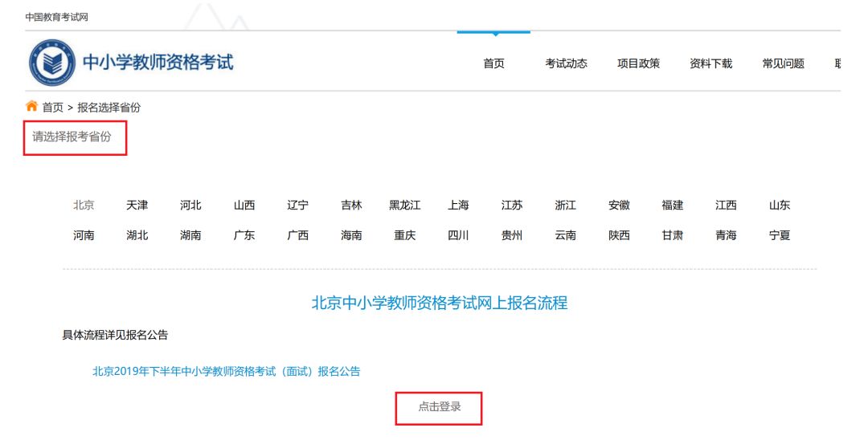The image size is (868, 444).
Task: Select province 湖南
Action: click(190, 235)
